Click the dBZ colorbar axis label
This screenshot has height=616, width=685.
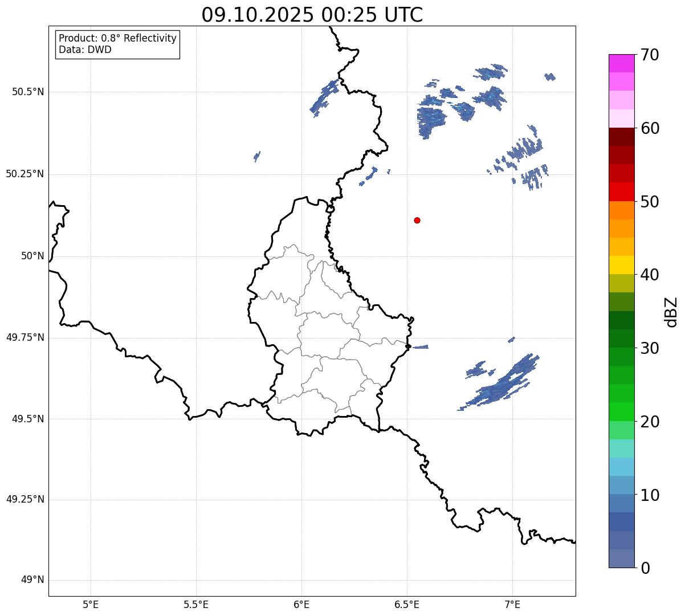[671, 311]
